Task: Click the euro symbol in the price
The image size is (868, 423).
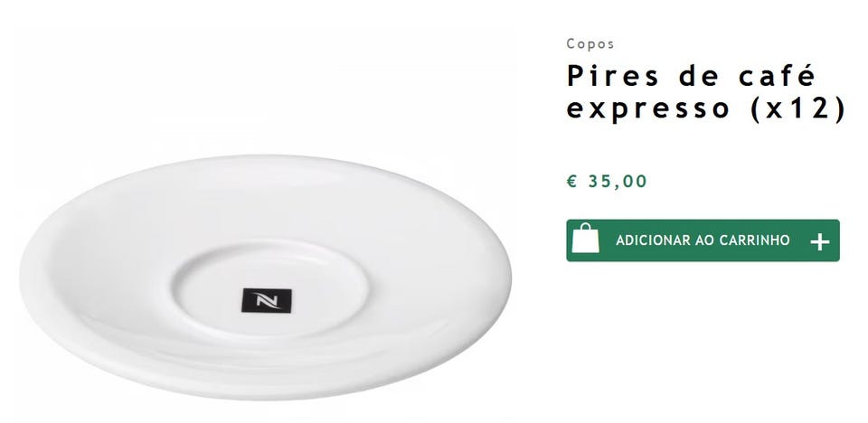Action: 572,181
